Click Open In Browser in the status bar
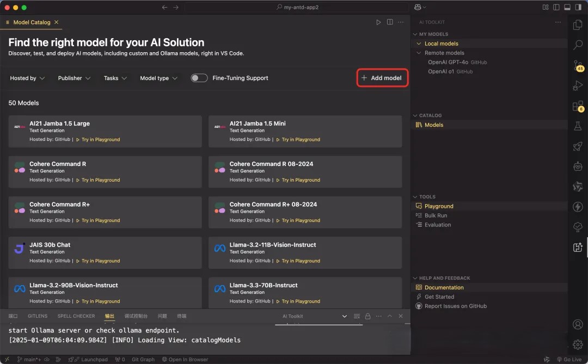The image size is (588, 364). pyautogui.click(x=185, y=360)
